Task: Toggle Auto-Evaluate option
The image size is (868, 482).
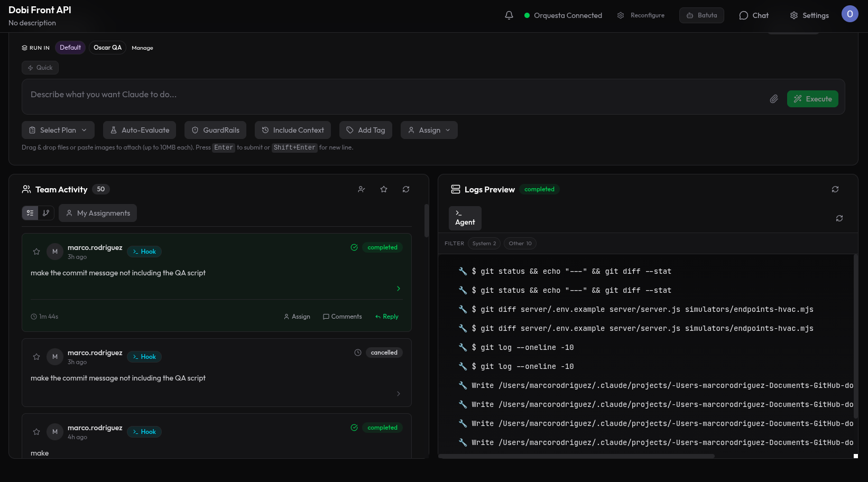Action: click(140, 130)
